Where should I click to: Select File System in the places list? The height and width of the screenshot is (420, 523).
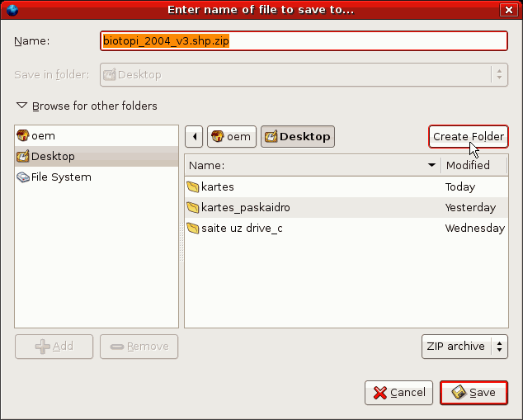tap(97, 177)
